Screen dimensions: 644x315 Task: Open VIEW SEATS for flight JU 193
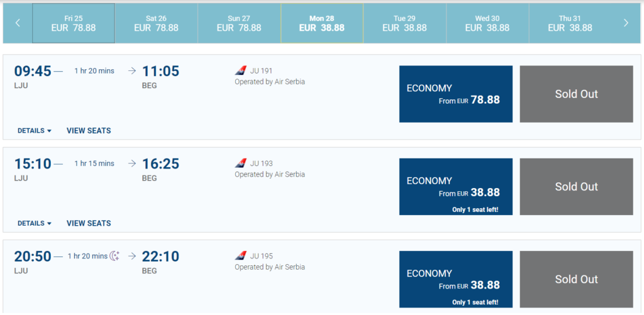pyautogui.click(x=89, y=223)
